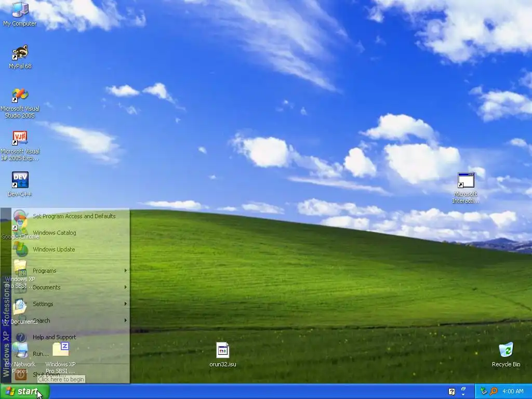Select the Microsoft Visual J# 2005 shortcut

[x=20, y=146]
